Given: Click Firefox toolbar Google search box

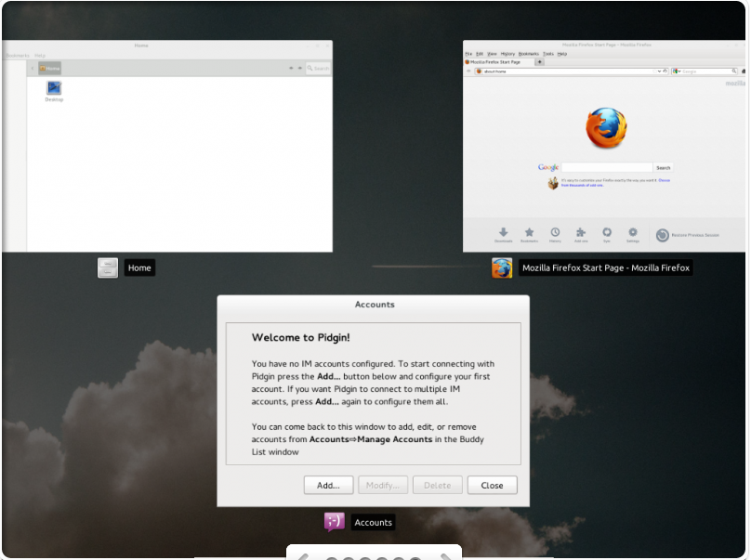Looking at the screenshot, I should [705, 71].
